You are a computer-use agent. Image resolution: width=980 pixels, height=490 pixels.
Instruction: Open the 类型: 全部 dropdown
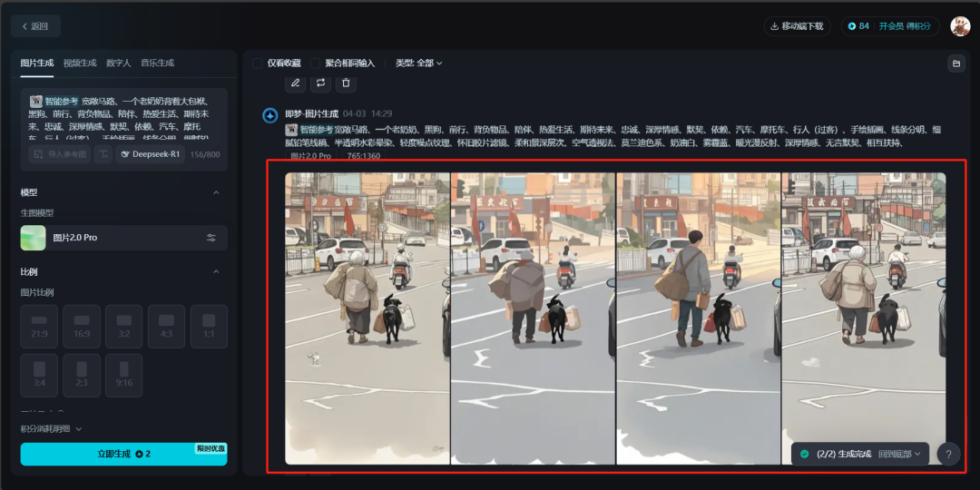click(418, 64)
